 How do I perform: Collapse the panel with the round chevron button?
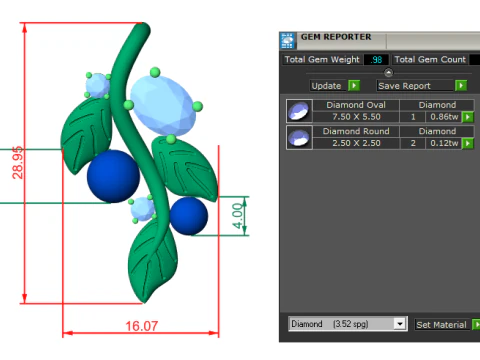[388, 72]
